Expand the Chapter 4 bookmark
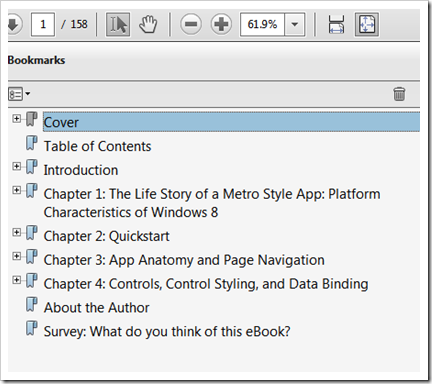 tap(16, 280)
